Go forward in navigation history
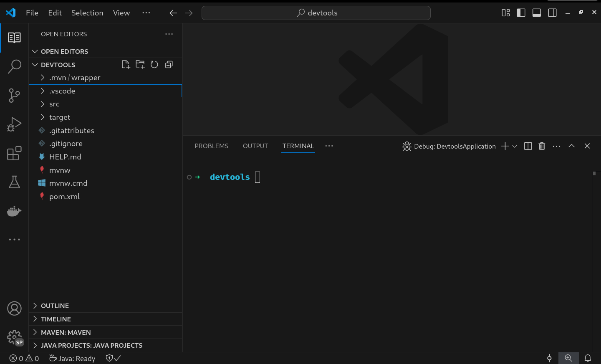Screen dimensions: 601x364 pos(189,13)
